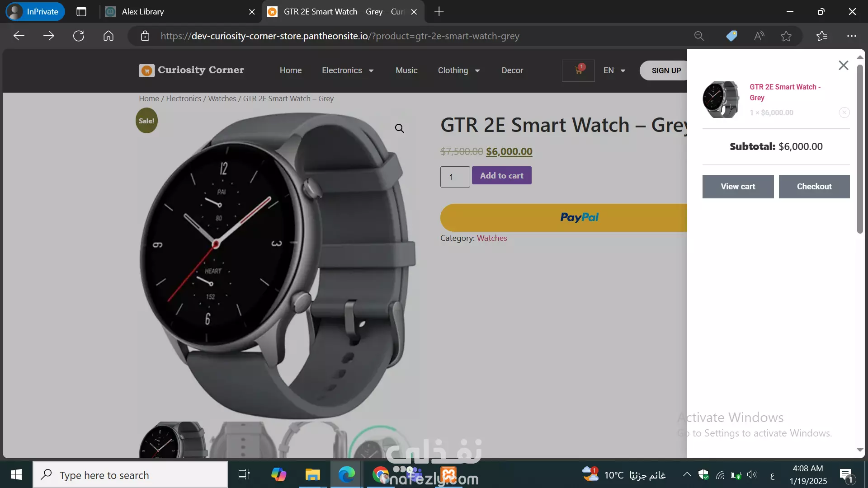
Task: Open the Music menu item
Action: click(406, 70)
